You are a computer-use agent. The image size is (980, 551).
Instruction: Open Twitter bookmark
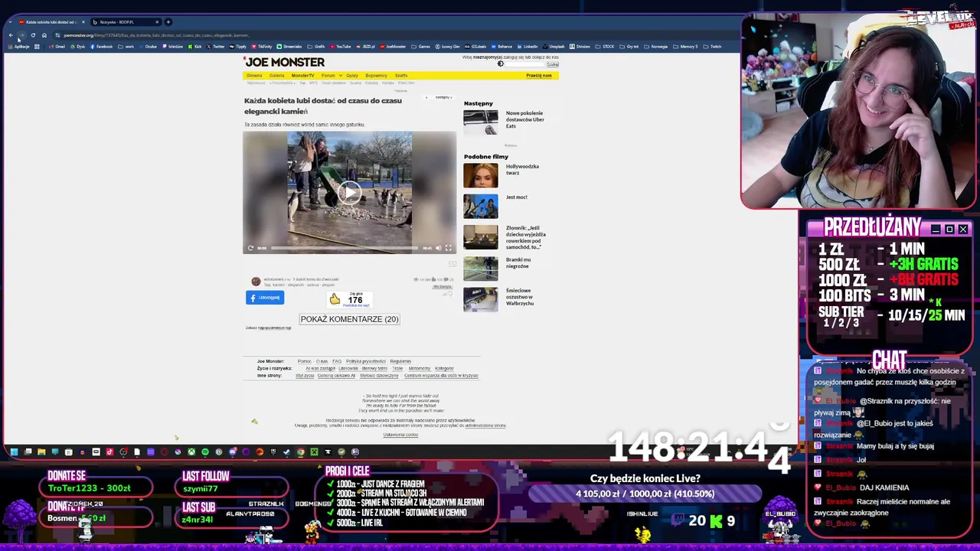[x=216, y=47]
